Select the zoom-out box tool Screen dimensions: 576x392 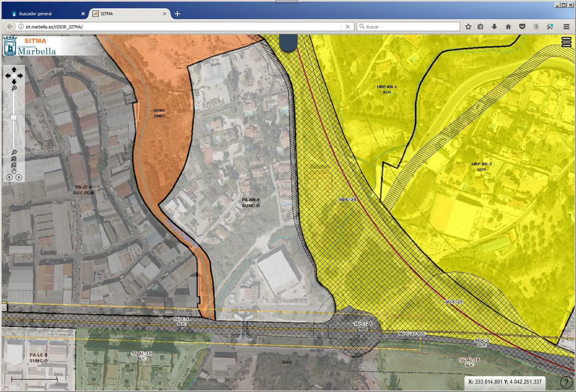(14, 165)
